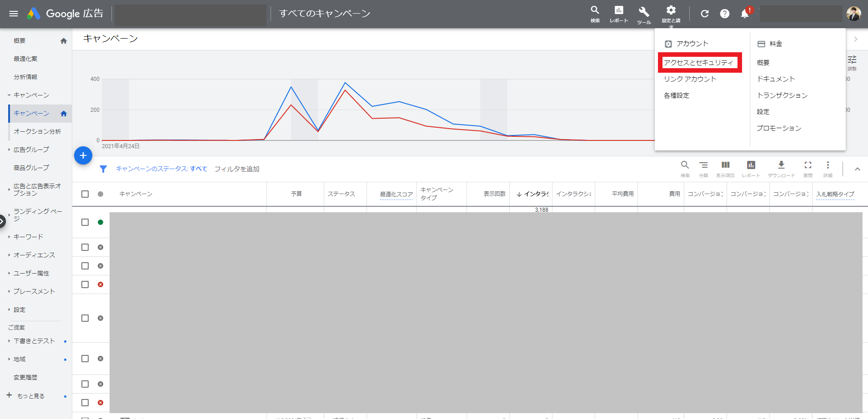Open オークション分析 in sidebar

click(x=37, y=131)
